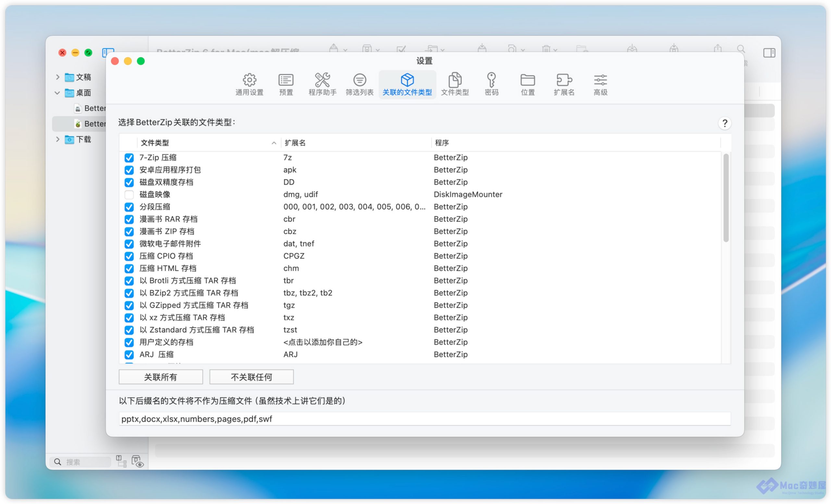The height and width of the screenshot is (504, 831).
Task: Open the 通用设置 gear tab
Action: point(249,84)
